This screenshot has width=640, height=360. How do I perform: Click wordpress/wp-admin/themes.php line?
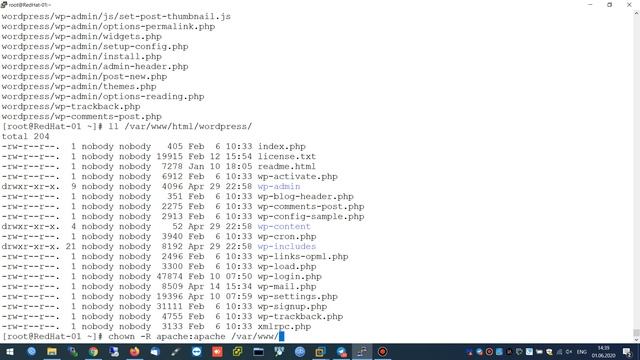[79, 87]
